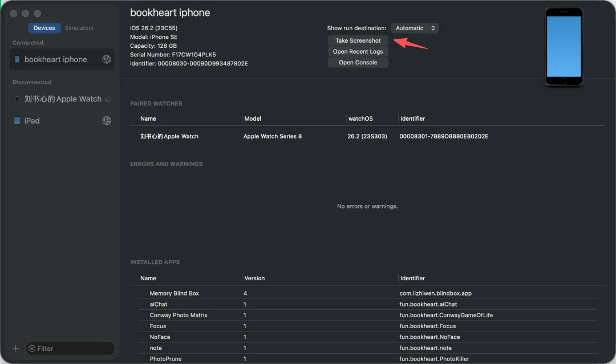Click the Filter input field

coord(74,348)
